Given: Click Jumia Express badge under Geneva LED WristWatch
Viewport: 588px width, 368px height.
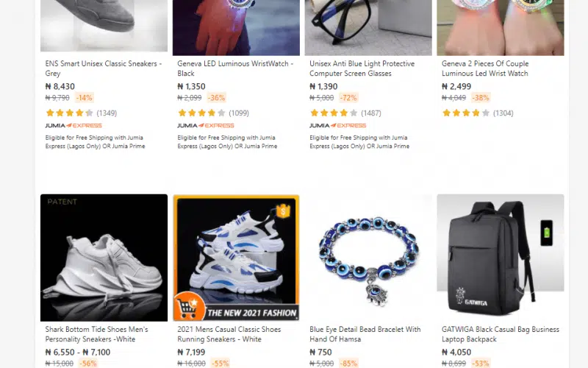Looking at the screenshot, I should [206, 125].
